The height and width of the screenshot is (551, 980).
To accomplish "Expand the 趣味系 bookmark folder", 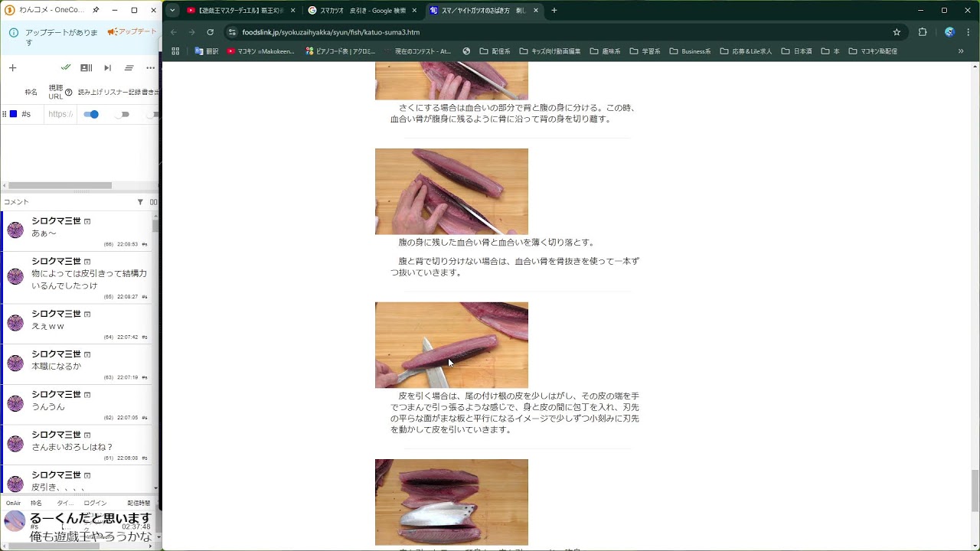I will 605,51.
